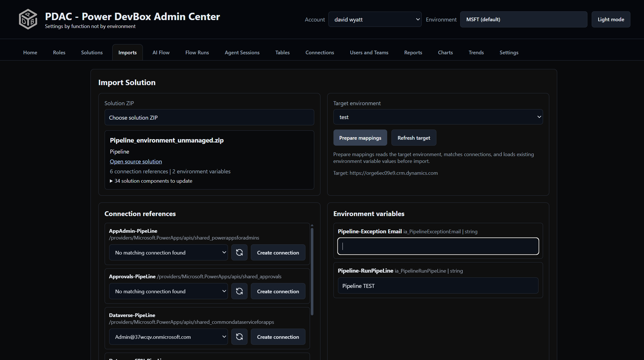Click the Environment MSFT (default) field
The height and width of the screenshot is (360, 644).
[x=524, y=19]
